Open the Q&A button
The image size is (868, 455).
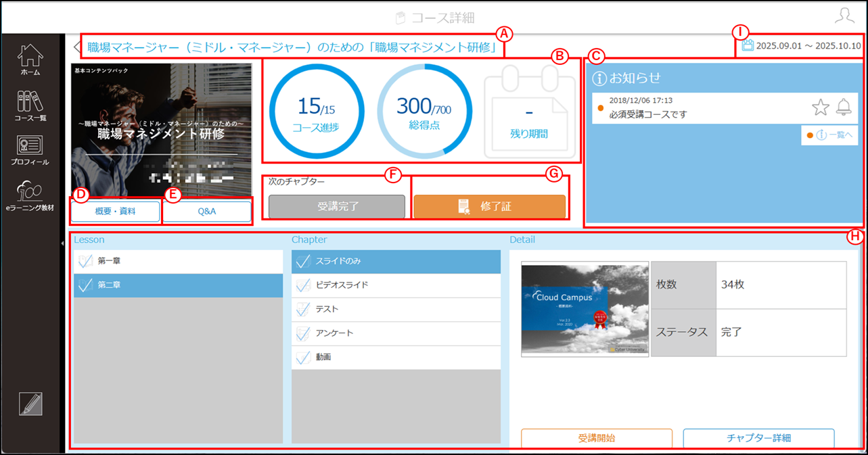click(x=207, y=211)
